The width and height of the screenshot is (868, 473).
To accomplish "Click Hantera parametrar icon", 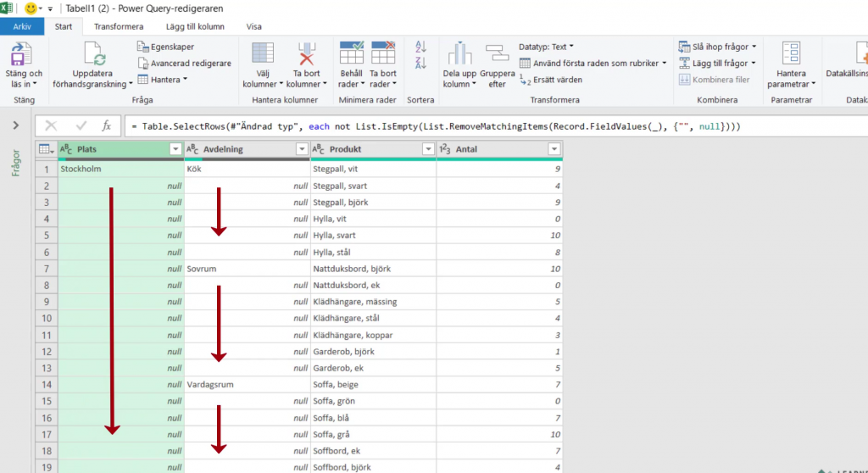I will [791, 53].
